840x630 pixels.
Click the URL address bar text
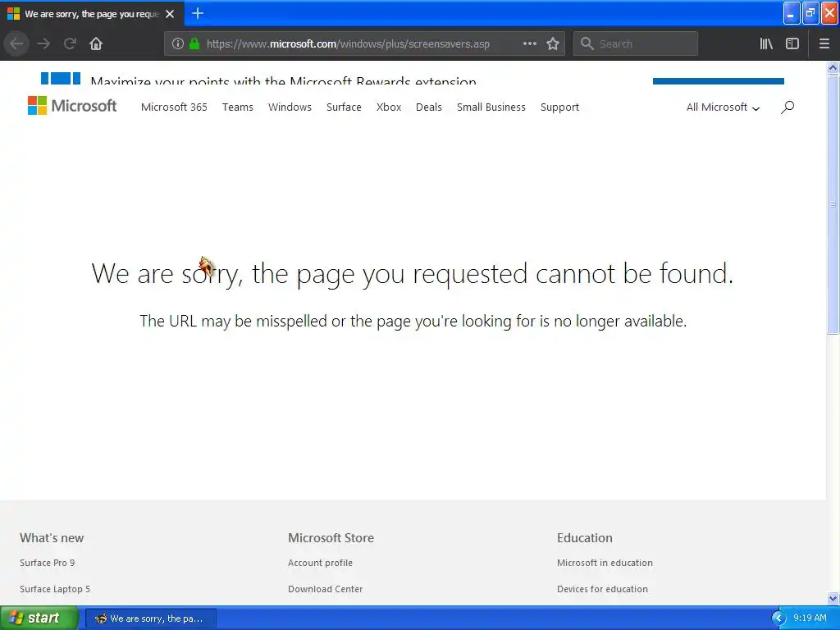click(x=348, y=44)
